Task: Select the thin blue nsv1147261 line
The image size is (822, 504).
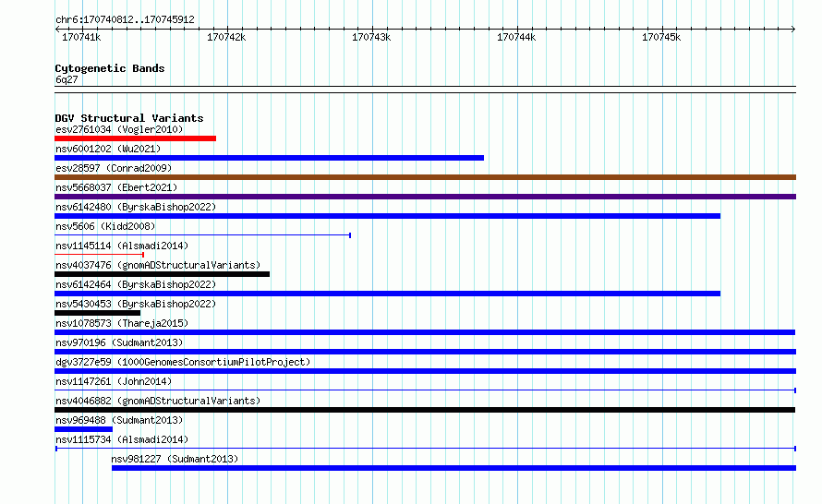Action: pos(425,390)
